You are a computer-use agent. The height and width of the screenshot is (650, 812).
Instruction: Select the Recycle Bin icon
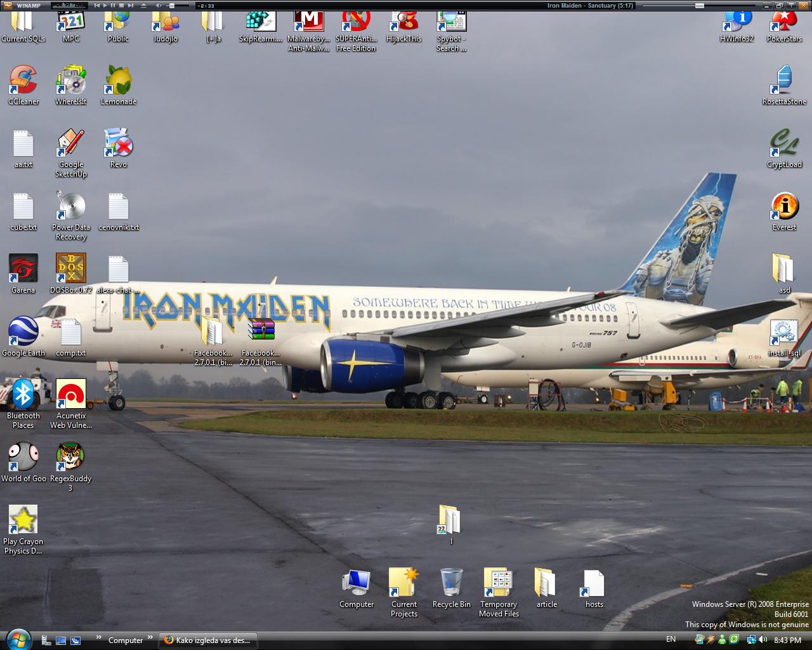coord(452,588)
